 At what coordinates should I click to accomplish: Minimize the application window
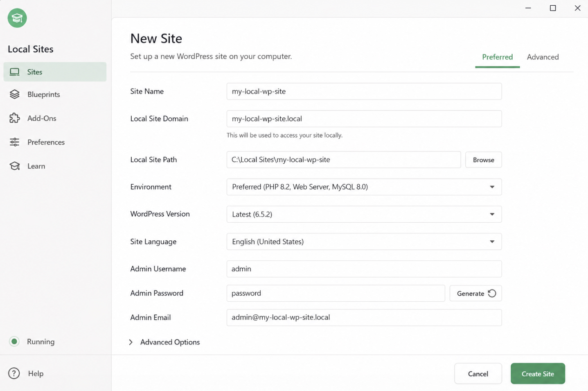(x=528, y=8)
